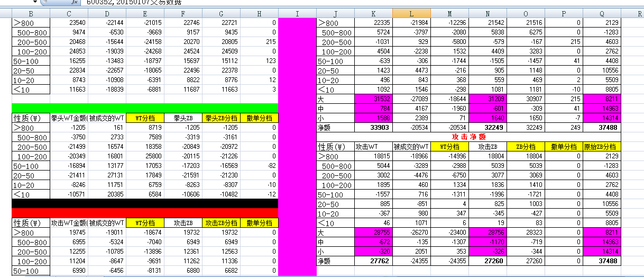
Task: Select cell containing 22335
Action: [373, 23]
